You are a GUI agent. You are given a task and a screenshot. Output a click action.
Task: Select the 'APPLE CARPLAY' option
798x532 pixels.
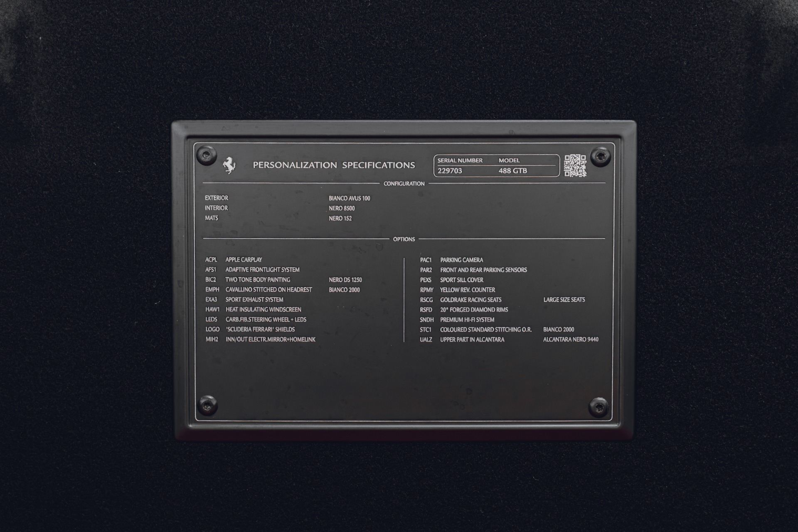(244, 259)
